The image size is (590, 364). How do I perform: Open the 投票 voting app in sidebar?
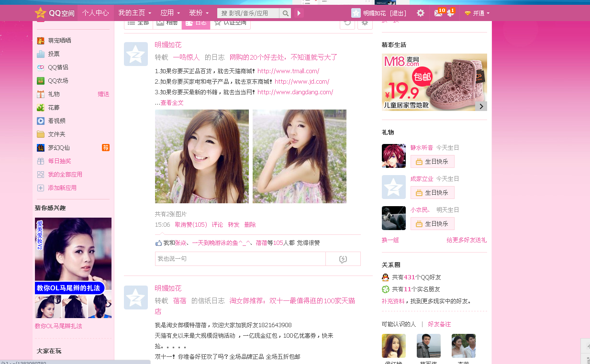(54, 54)
